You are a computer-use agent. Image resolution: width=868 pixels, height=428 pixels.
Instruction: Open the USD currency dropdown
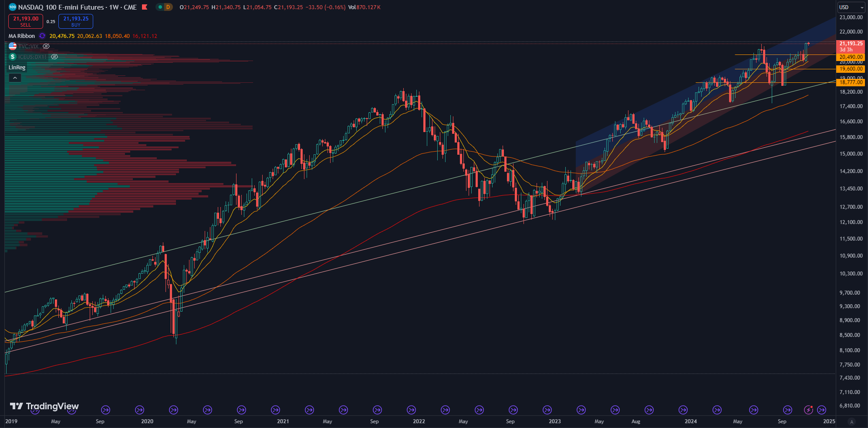[851, 7]
